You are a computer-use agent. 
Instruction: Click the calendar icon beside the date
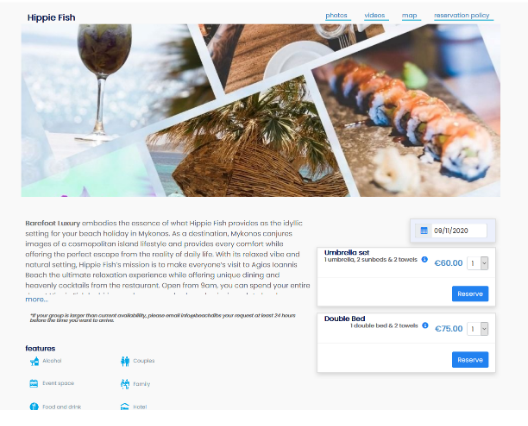point(424,231)
